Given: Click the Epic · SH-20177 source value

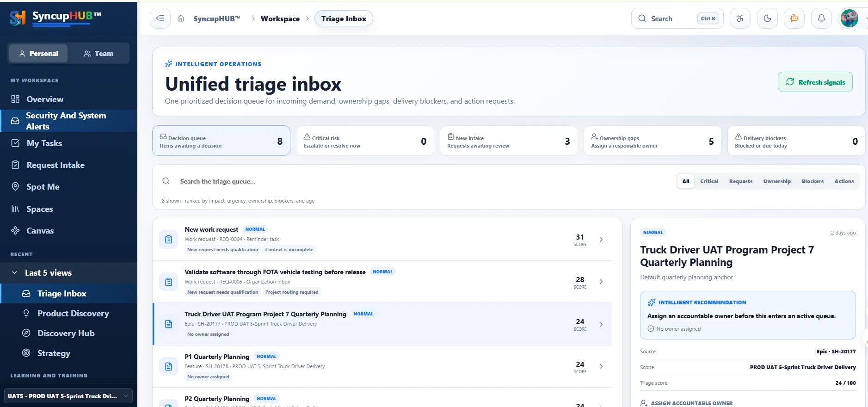Looking at the screenshot, I should (x=836, y=351).
